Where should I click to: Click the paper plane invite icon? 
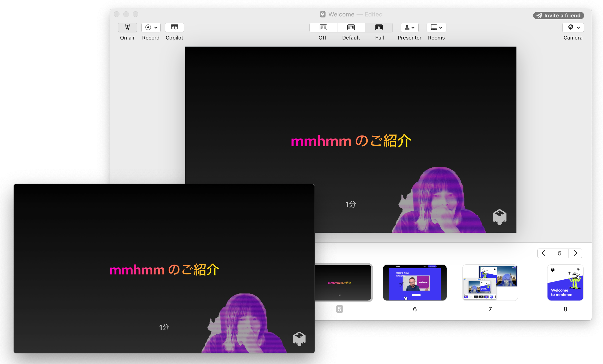(x=539, y=16)
